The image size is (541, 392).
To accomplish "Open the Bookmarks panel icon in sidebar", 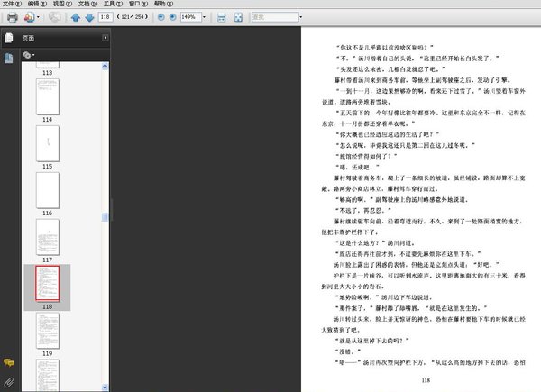I will point(8,57).
